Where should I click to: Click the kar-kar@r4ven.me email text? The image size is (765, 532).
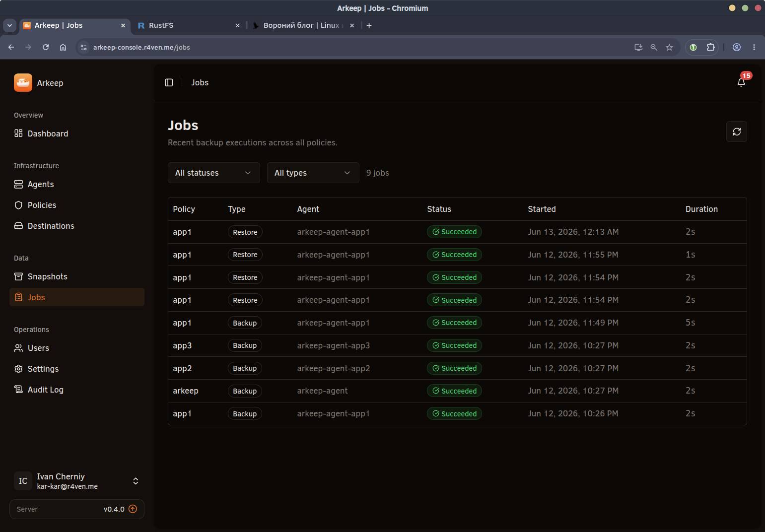67,486
